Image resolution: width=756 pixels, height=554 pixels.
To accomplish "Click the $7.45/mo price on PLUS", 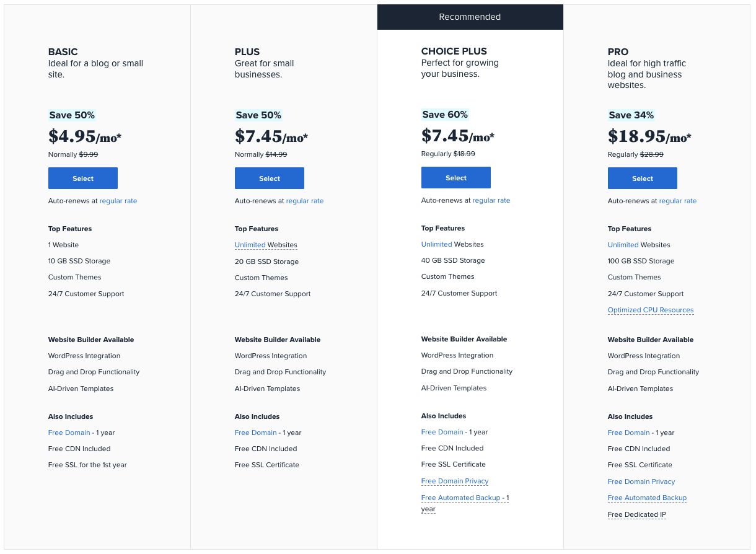I will pos(271,136).
